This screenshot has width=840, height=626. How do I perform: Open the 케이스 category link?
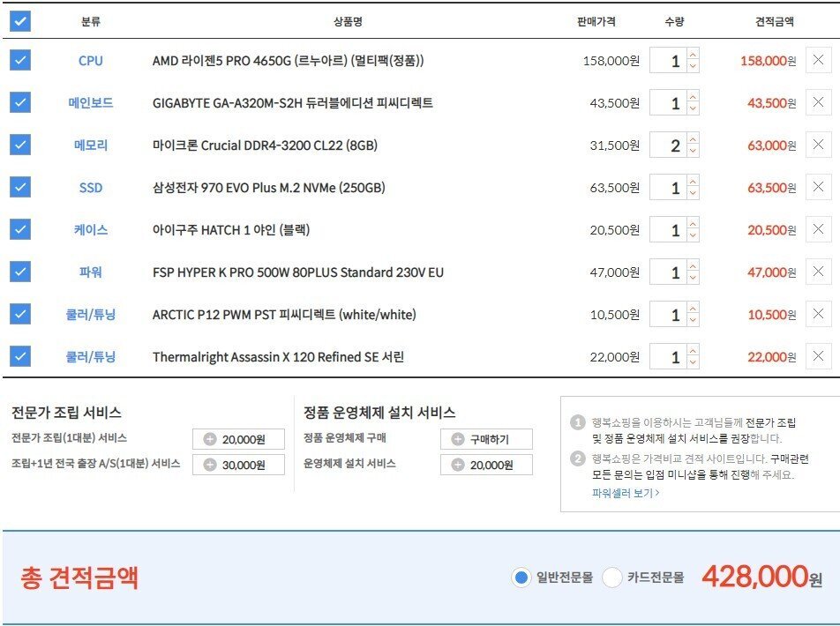pos(91,229)
